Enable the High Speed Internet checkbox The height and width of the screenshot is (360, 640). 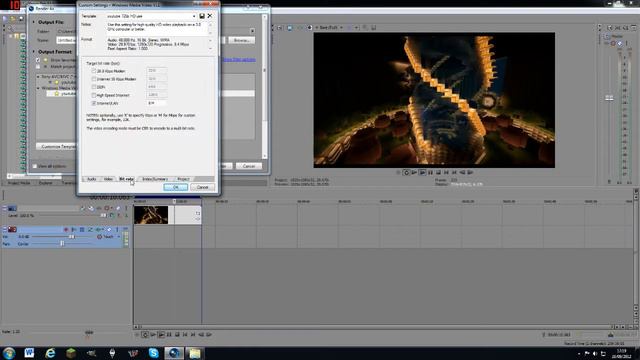[x=94, y=95]
